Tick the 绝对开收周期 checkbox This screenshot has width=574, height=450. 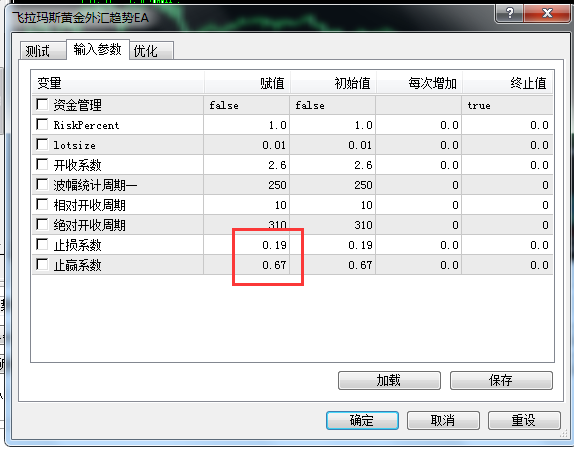point(42,224)
